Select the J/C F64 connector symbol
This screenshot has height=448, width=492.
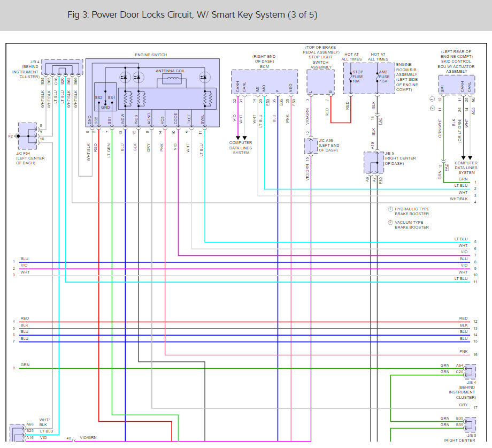[28, 137]
